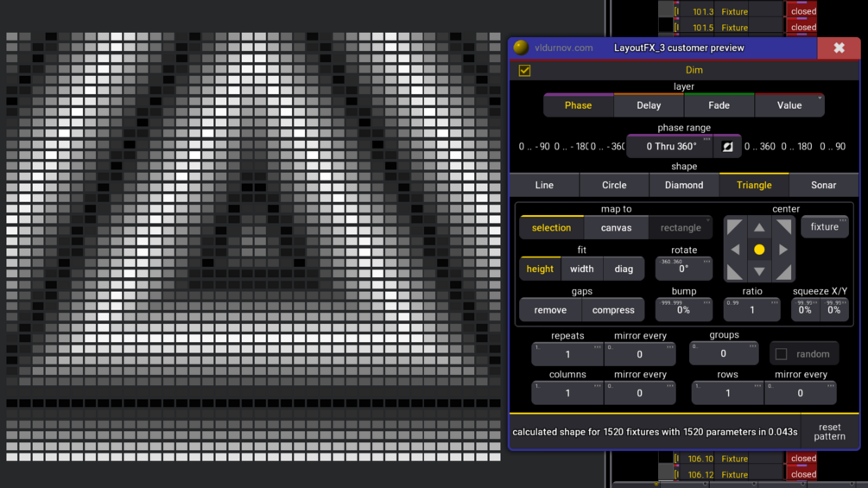Click the reset pattern button
This screenshot has width=868, height=488.
tap(829, 432)
